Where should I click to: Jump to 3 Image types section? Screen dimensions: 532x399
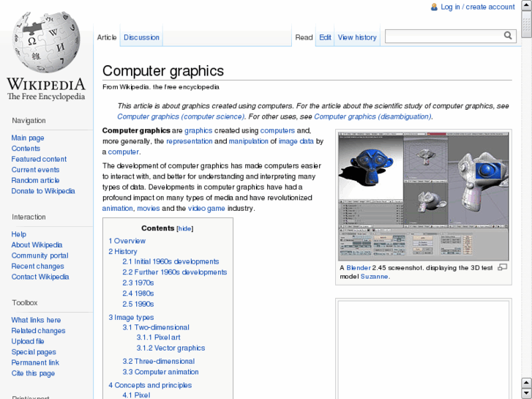click(131, 317)
